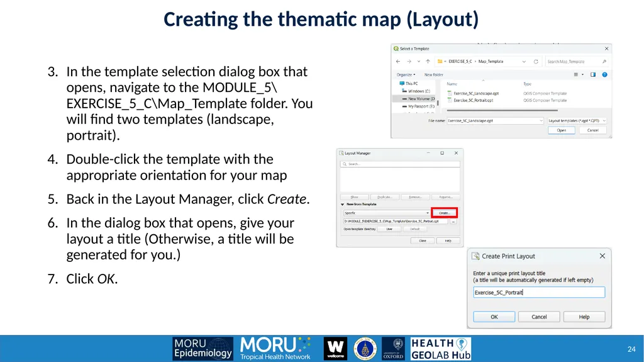The width and height of the screenshot is (644, 362).
Task: Go up one folder level in Select a Template
Action: click(x=428, y=61)
